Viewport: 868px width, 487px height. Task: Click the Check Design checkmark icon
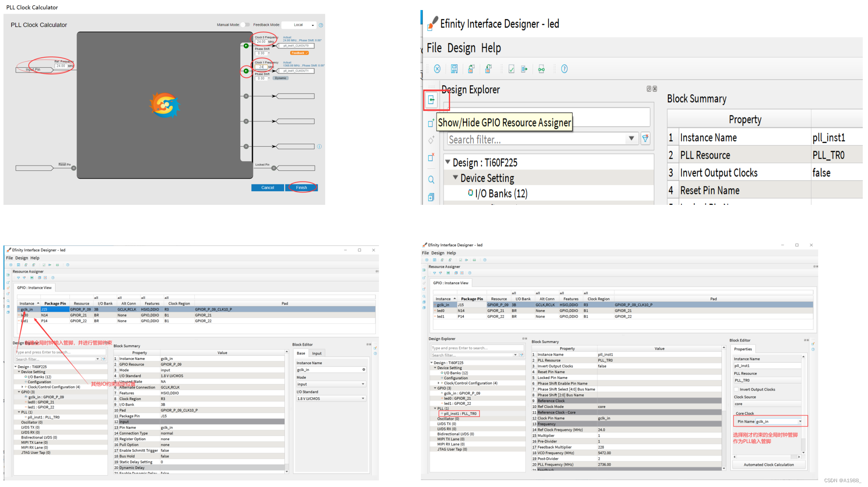click(511, 69)
